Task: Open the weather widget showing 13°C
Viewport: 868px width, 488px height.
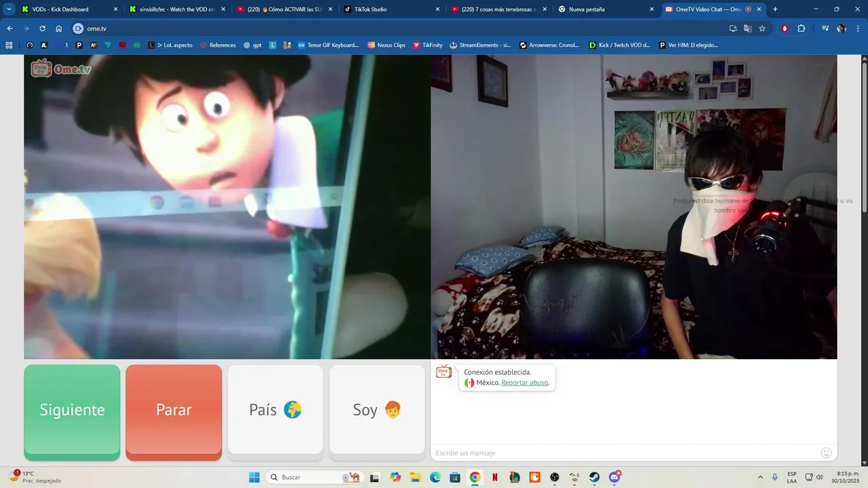Action: click(x=34, y=477)
